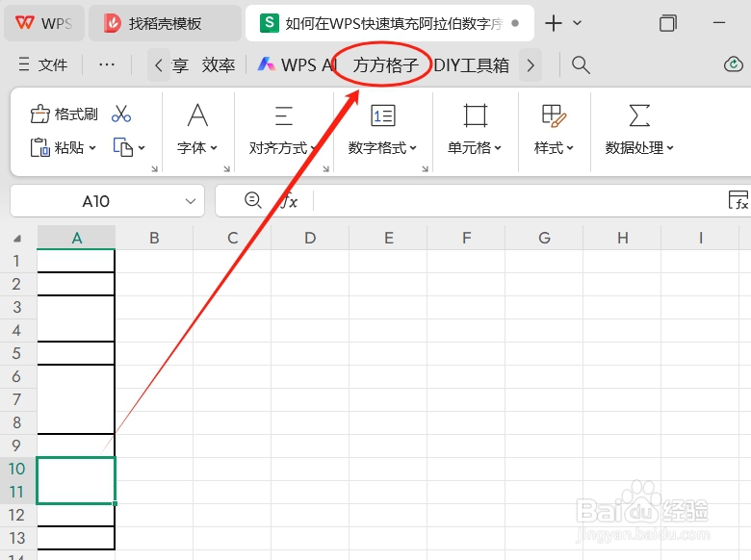
Task: Click the scissors cut icon
Action: pos(121,114)
